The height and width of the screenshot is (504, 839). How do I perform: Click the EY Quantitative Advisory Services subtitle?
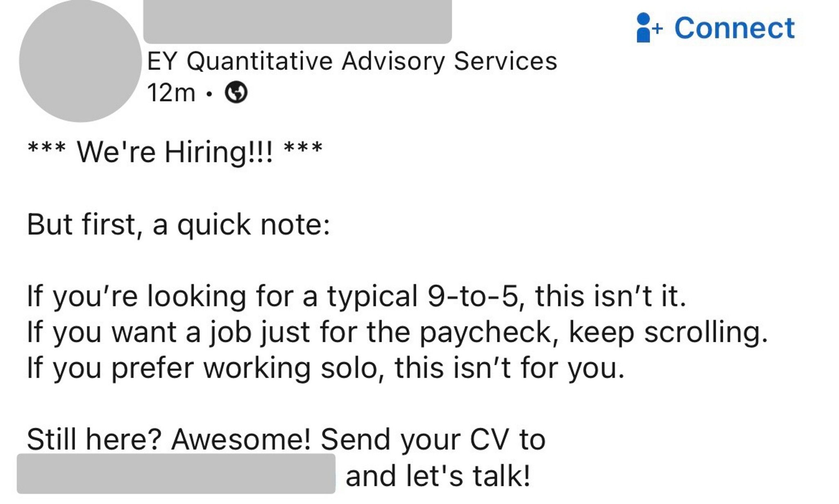click(x=352, y=61)
